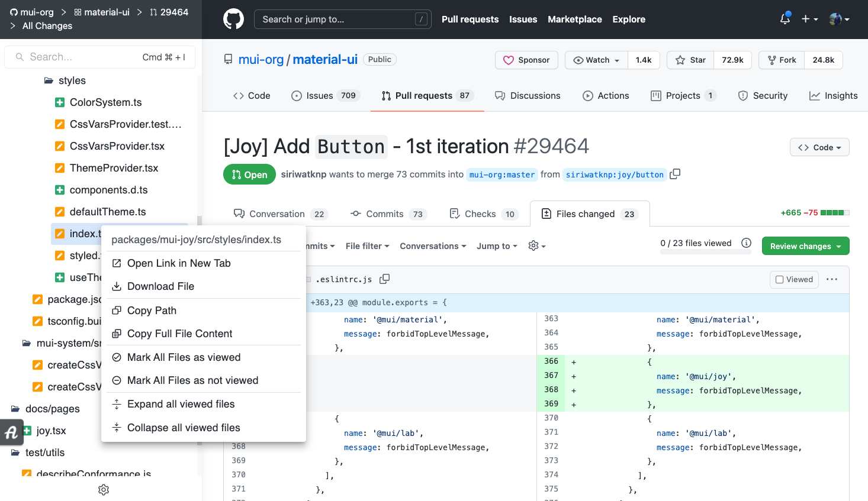Click the mui-org owner link

(x=261, y=60)
